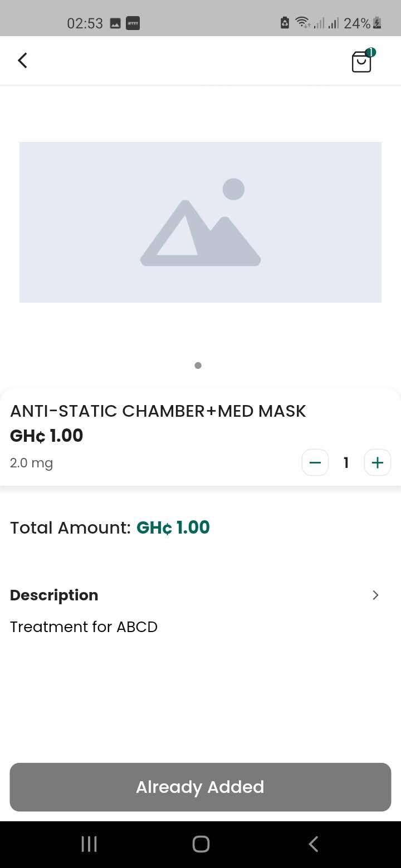Expand the Description chevron arrow
Image resolution: width=401 pixels, height=868 pixels.
(375, 595)
